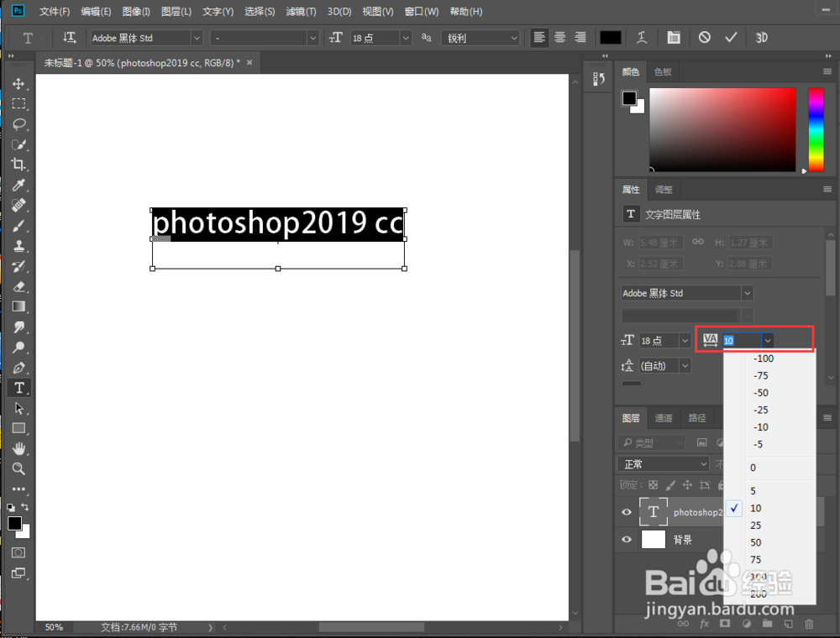Open the Character and Paragraph panels
Viewport: 840px width, 638px height.
674,38
